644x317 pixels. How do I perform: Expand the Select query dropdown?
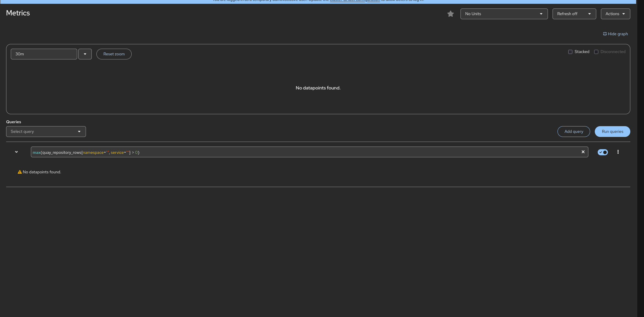point(46,131)
